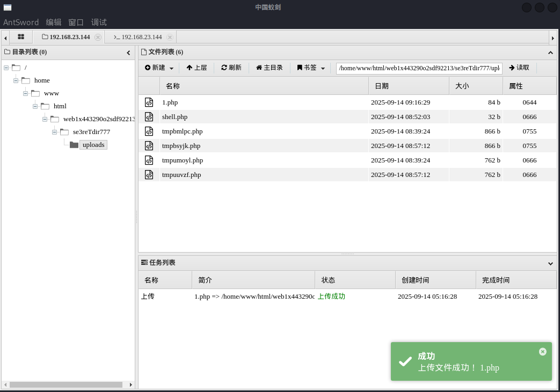Click the 读取 button
The height and width of the screenshot is (392, 560).
click(519, 68)
